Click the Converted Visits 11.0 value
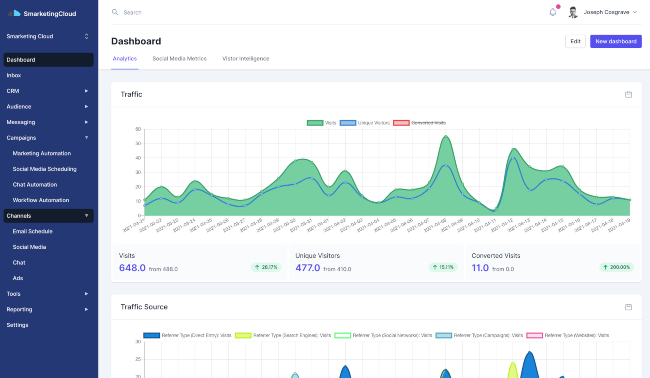The height and width of the screenshot is (378, 650). 480,268
